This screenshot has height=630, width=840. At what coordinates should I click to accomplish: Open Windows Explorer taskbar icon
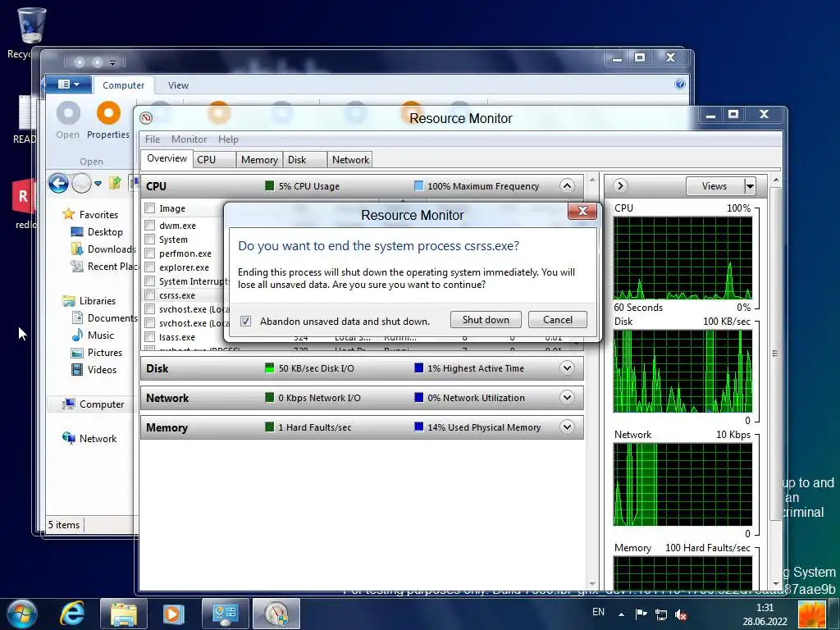[124, 614]
